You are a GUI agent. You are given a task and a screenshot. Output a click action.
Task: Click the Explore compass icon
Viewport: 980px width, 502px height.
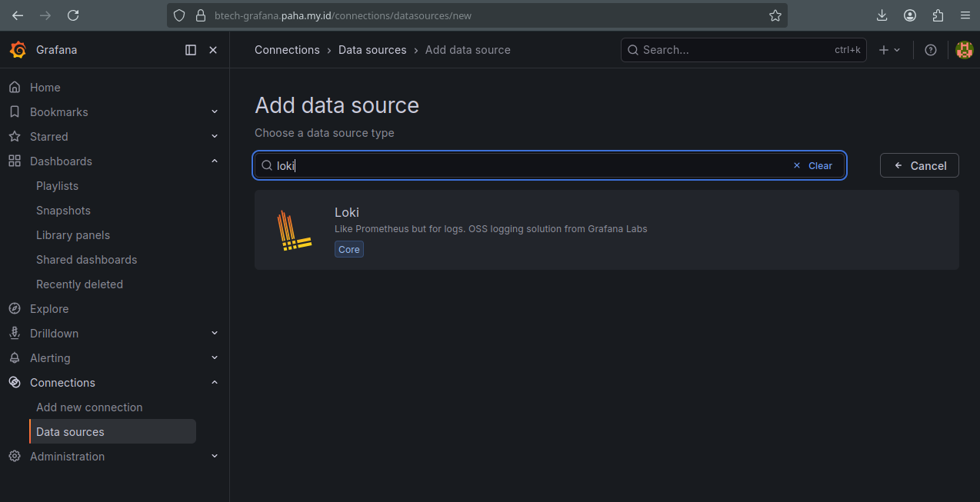tap(15, 309)
